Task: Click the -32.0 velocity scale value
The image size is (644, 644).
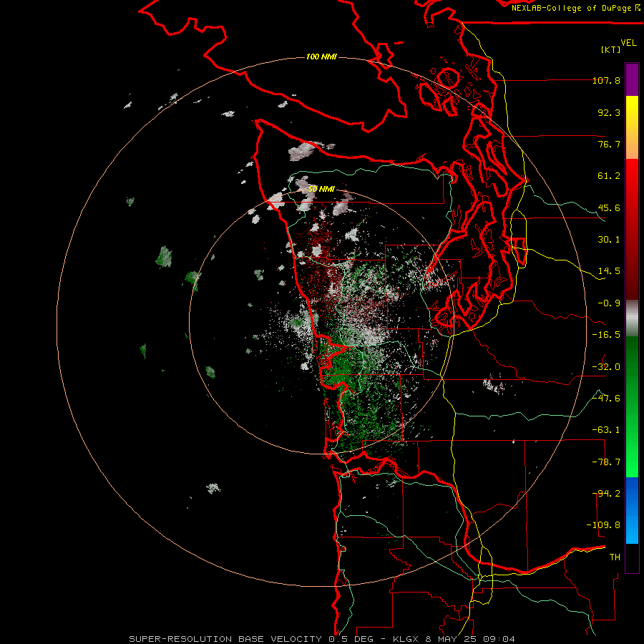Action: 606,367
